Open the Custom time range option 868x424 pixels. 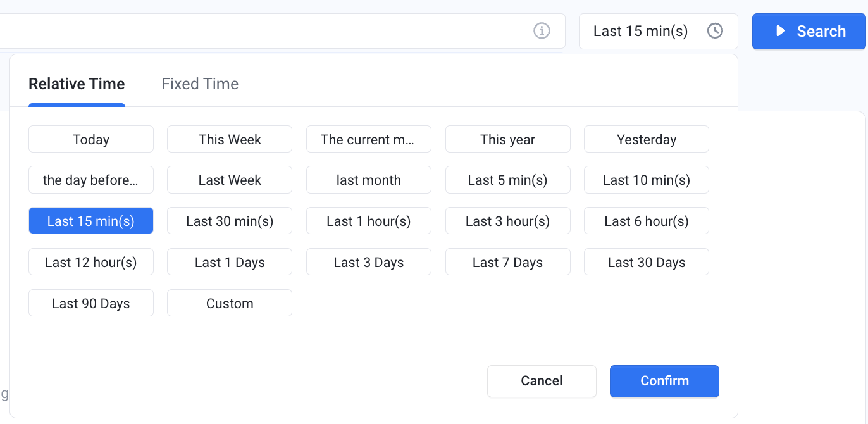point(230,303)
